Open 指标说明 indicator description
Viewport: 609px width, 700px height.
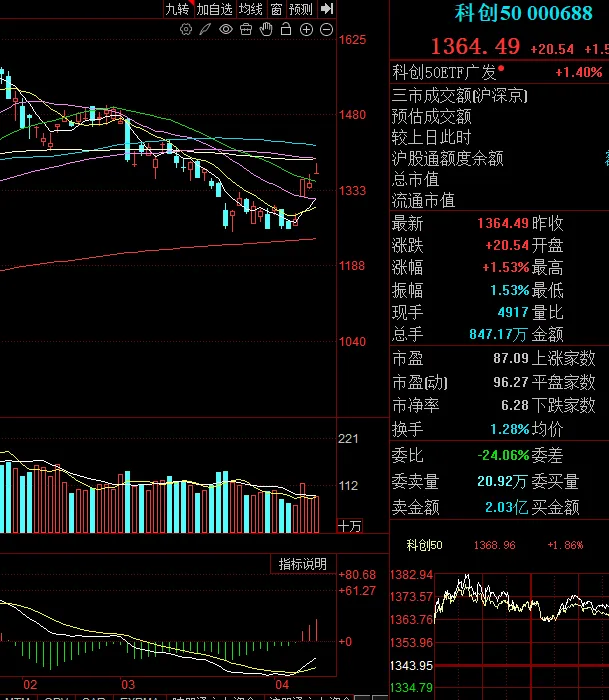click(303, 564)
